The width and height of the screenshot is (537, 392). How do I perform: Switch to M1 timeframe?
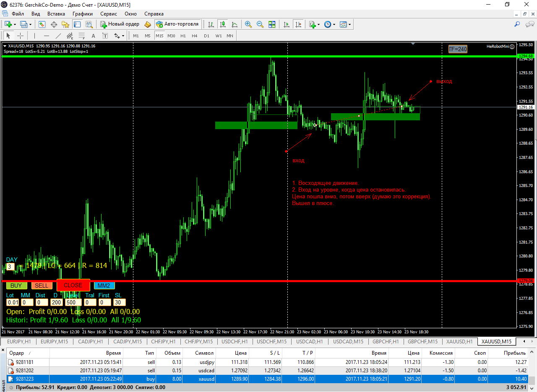point(136,36)
